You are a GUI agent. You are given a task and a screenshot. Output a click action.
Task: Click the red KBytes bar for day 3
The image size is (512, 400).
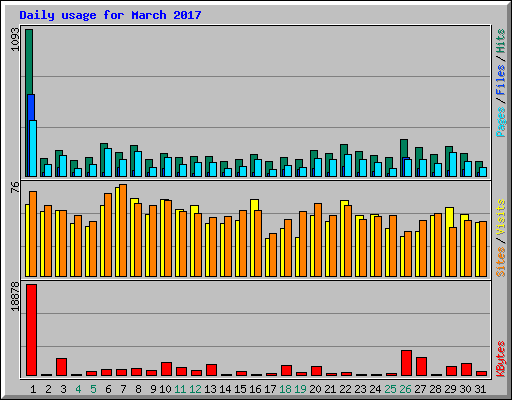coord(61,367)
